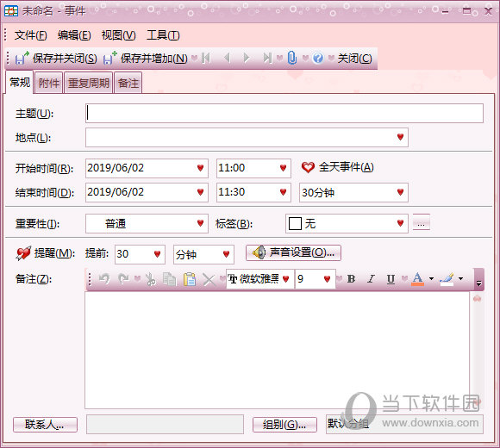Image resolution: width=500 pixels, height=448 pixels.
Task: Click the notes area scrollbar
Action: point(478,350)
